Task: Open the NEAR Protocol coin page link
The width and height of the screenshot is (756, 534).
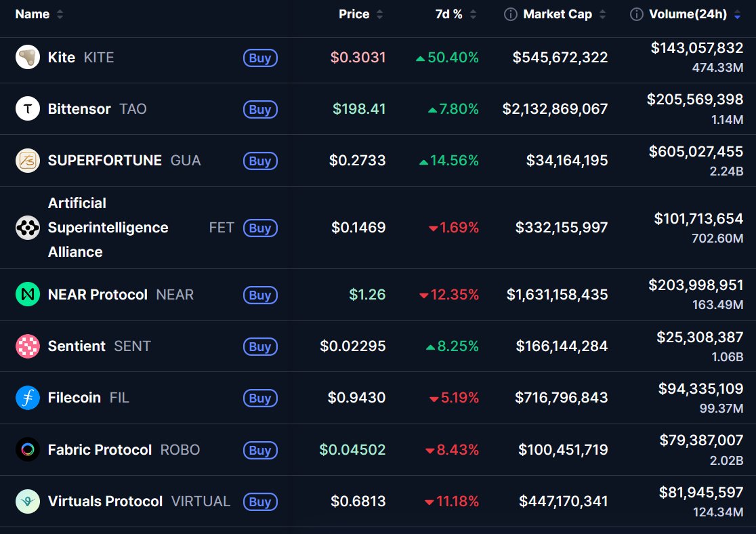Action: [x=98, y=295]
